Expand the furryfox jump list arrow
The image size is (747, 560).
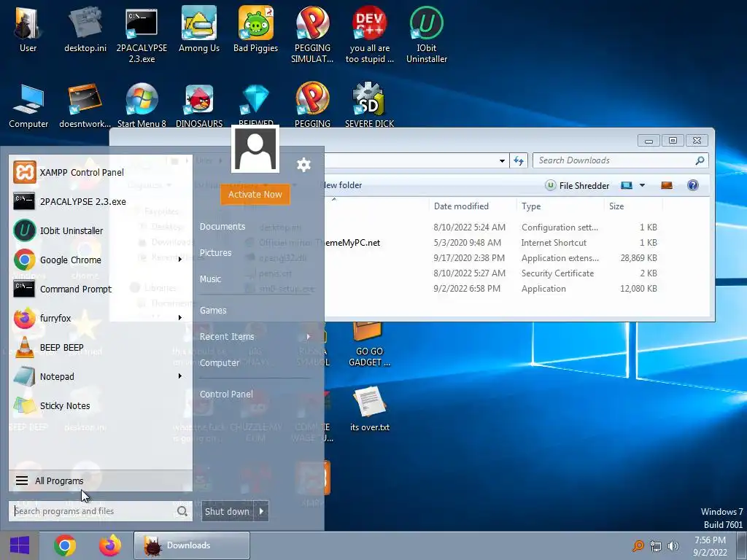point(180,318)
